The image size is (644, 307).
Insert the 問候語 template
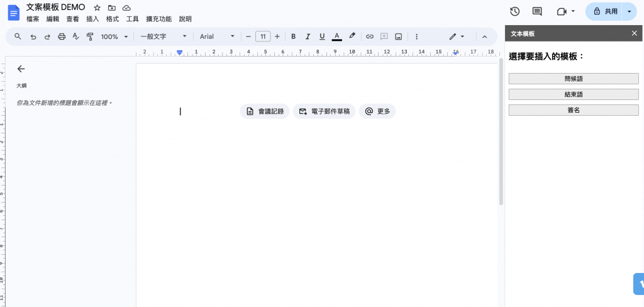coord(574,79)
